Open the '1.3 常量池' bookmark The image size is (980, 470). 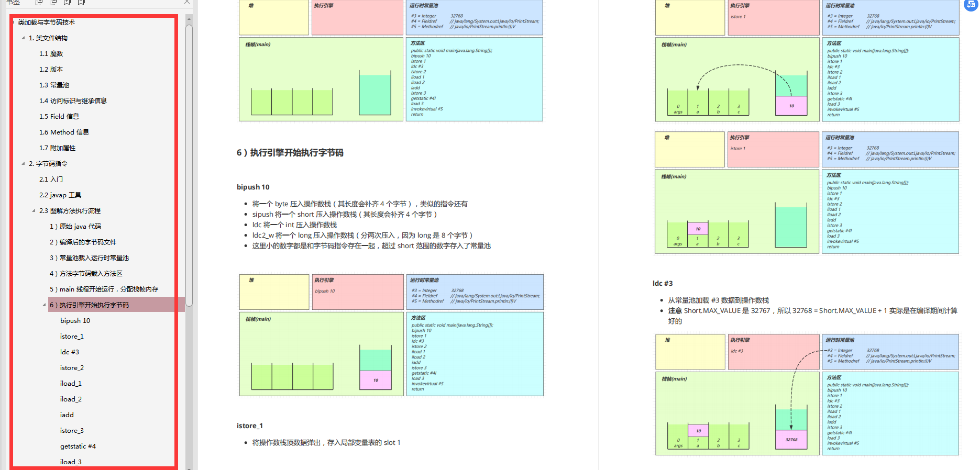[54, 85]
